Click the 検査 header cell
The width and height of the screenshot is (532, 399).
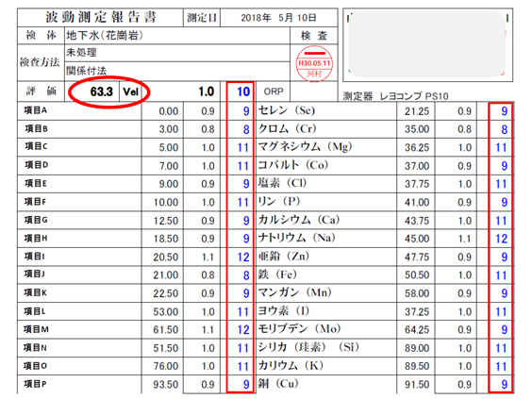tap(314, 35)
